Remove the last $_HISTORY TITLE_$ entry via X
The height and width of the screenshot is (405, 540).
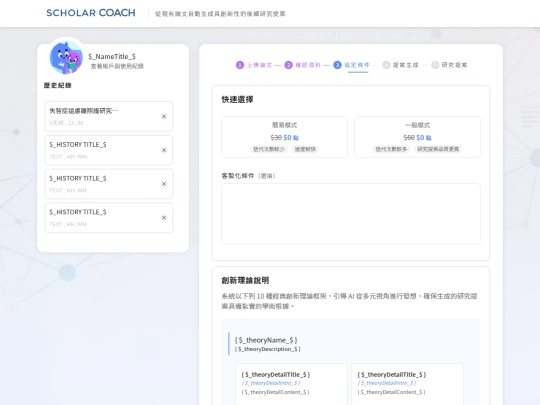coord(164,218)
